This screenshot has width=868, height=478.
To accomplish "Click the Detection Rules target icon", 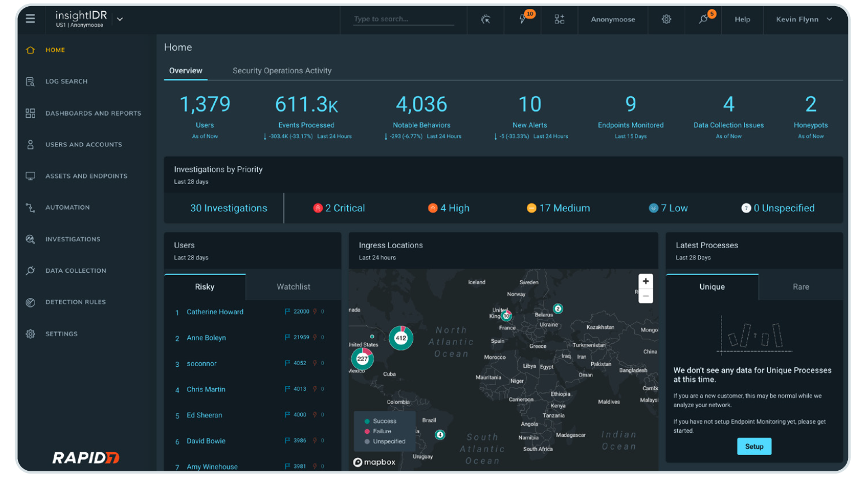I will pyautogui.click(x=30, y=302).
